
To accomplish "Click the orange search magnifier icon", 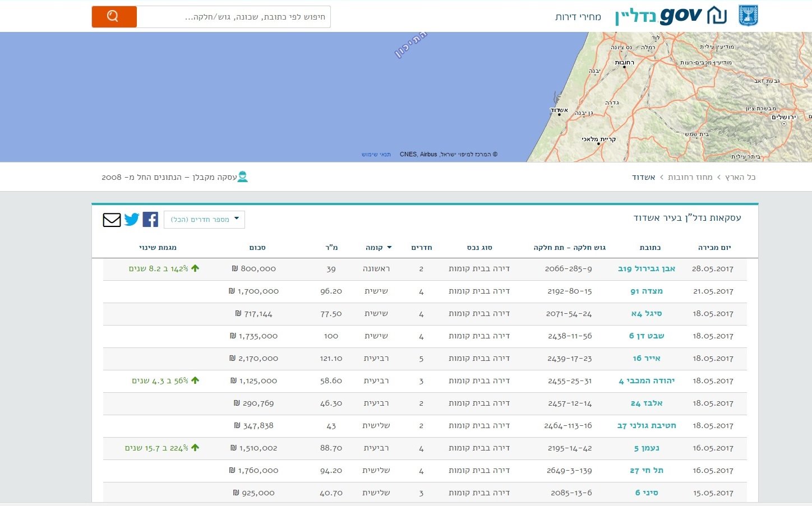I will click(x=113, y=16).
